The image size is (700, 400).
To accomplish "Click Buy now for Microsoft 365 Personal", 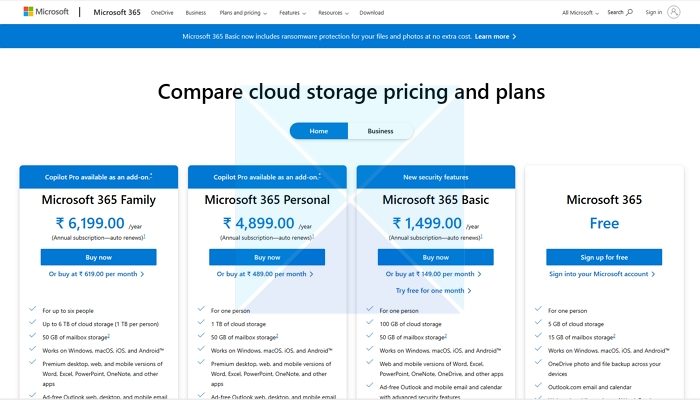I will [x=266, y=257].
